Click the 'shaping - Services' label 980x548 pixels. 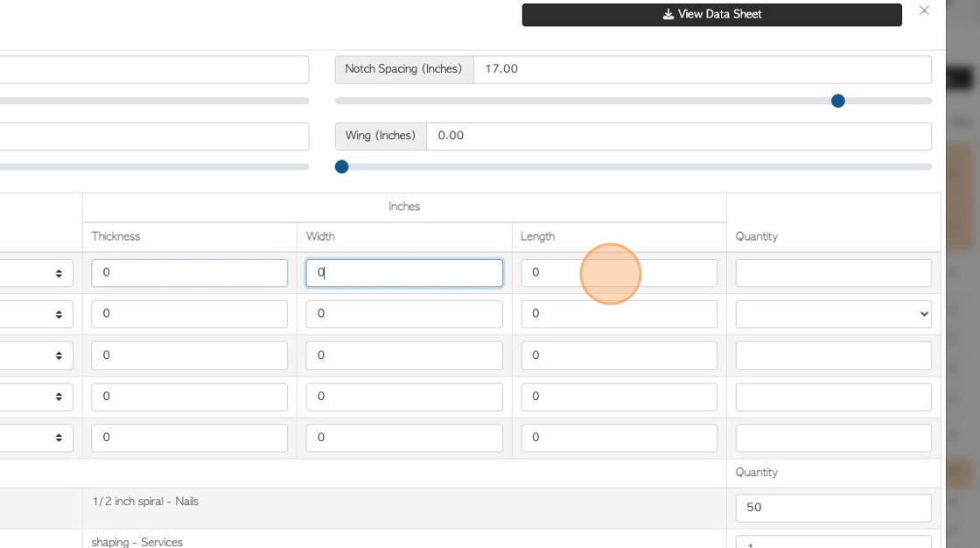point(136,542)
